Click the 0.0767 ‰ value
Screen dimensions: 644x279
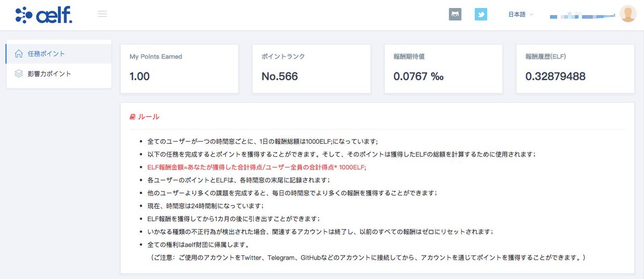pos(419,76)
